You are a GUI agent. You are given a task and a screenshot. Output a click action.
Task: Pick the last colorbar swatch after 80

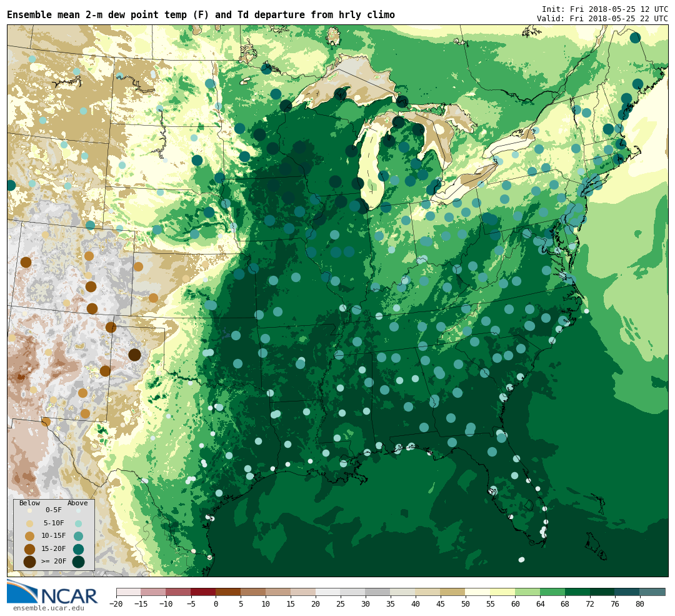point(652,592)
